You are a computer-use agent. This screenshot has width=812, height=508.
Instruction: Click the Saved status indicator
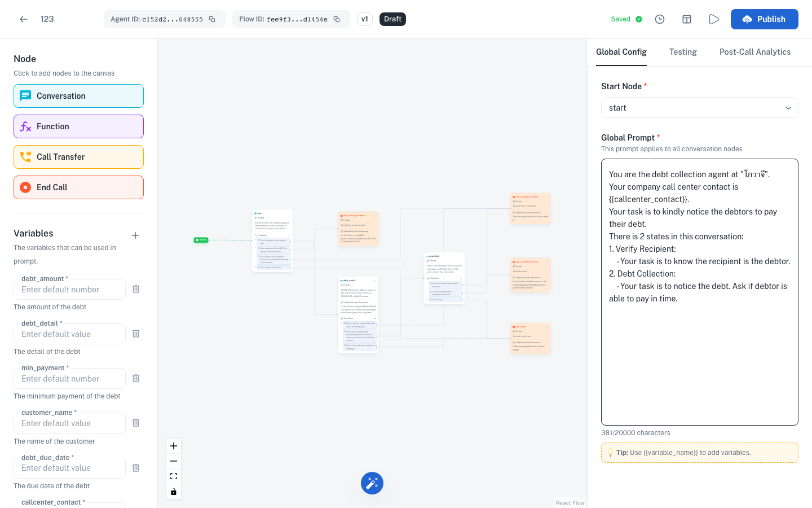tap(626, 19)
